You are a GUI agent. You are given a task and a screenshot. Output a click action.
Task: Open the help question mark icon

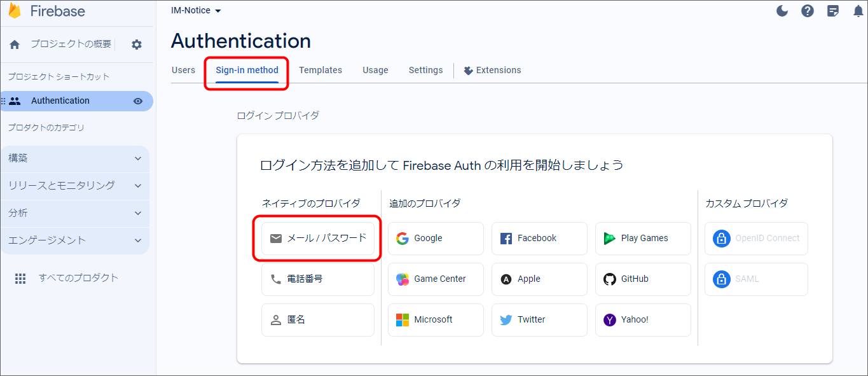click(808, 11)
